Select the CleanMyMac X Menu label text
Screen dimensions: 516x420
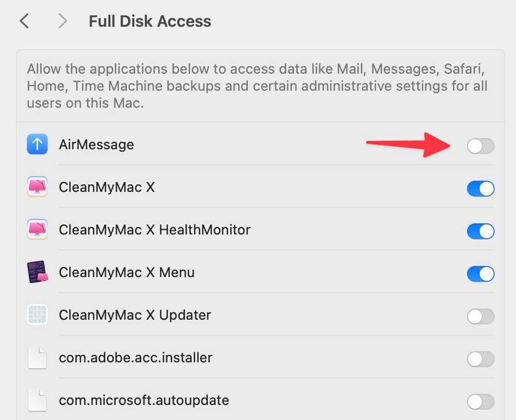(126, 272)
